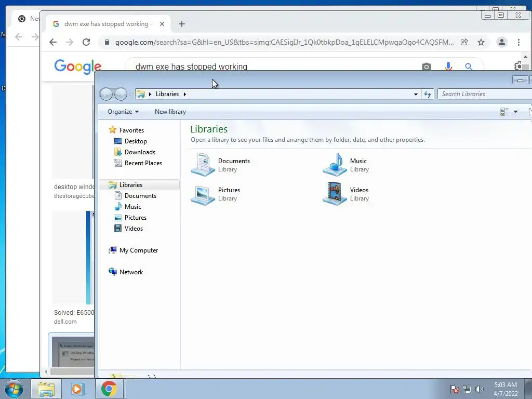Expand address bar history dropdown arrow

[x=416, y=94]
